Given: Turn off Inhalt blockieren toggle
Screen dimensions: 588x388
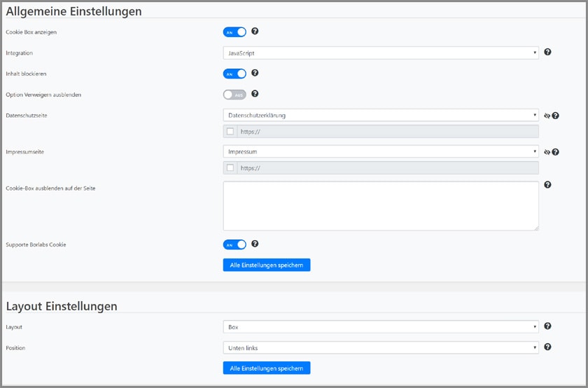Looking at the screenshot, I should point(234,74).
